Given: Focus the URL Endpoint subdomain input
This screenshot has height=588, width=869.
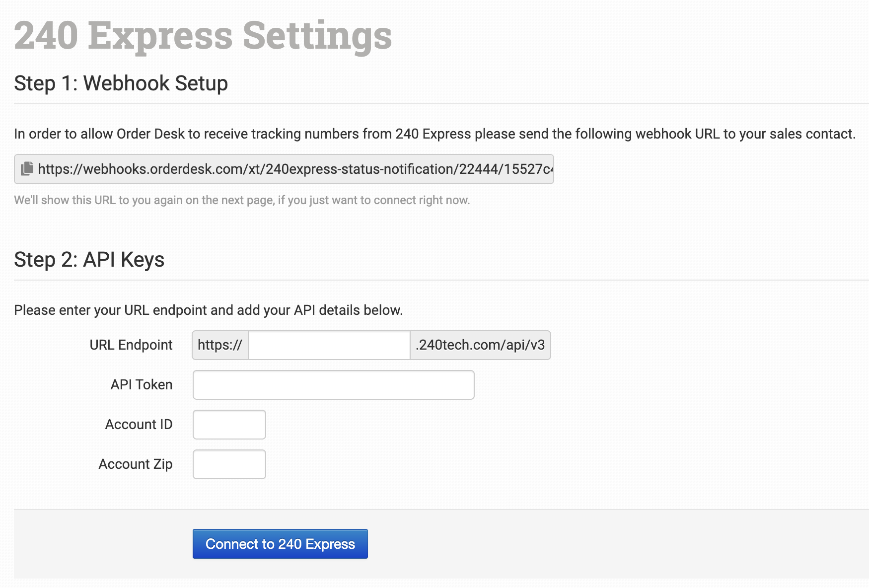Looking at the screenshot, I should tap(329, 345).
